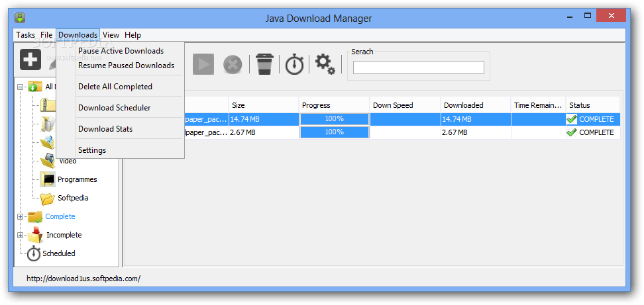
Task: Expand the Incomplete tree node
Action: tap(20, 235)
